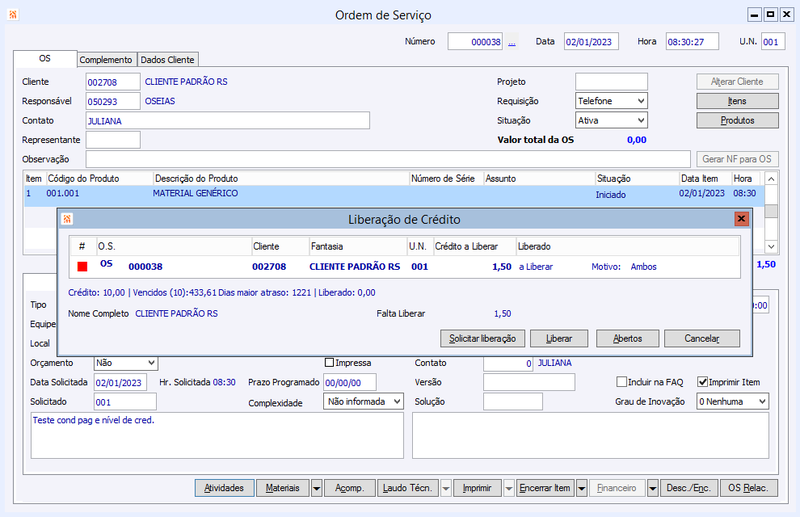
Task: Maximize the Ordem de Serviço window
Action: coord(770,15)
